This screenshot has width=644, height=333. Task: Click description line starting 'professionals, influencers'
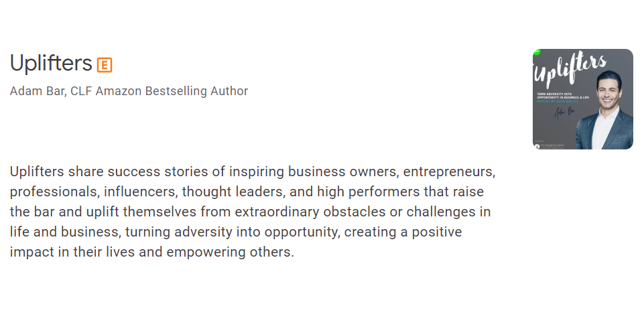[x=247, y=192]
